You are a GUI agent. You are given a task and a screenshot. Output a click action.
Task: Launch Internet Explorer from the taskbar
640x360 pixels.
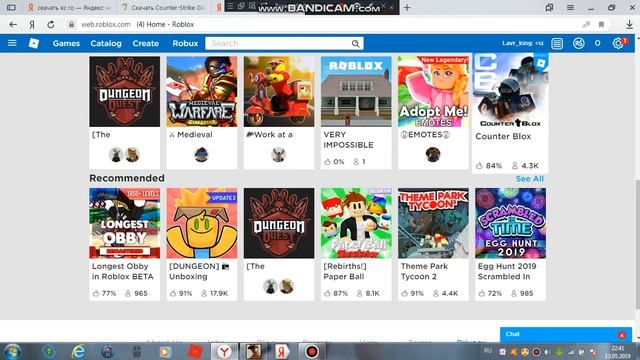point(78,351)
